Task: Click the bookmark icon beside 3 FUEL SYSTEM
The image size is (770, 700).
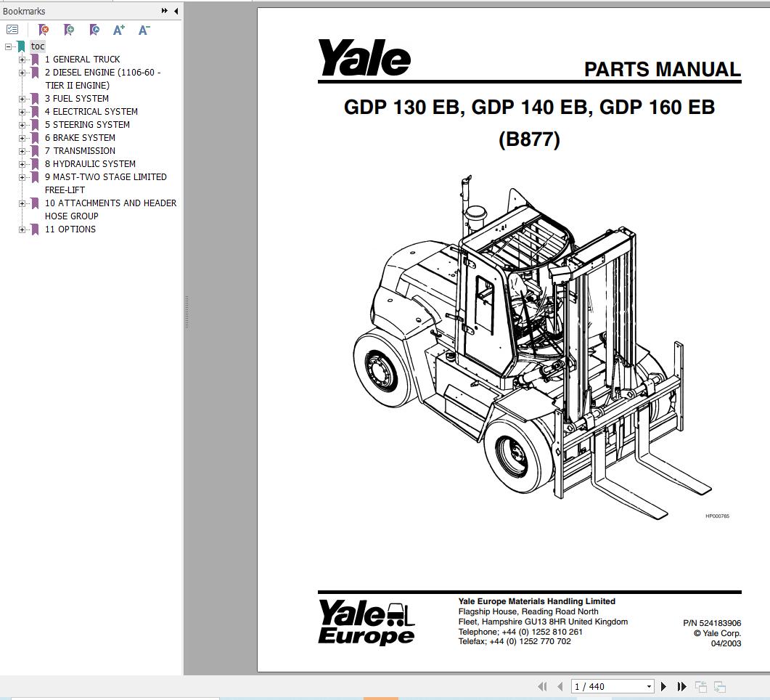Action: pos(35,99)
